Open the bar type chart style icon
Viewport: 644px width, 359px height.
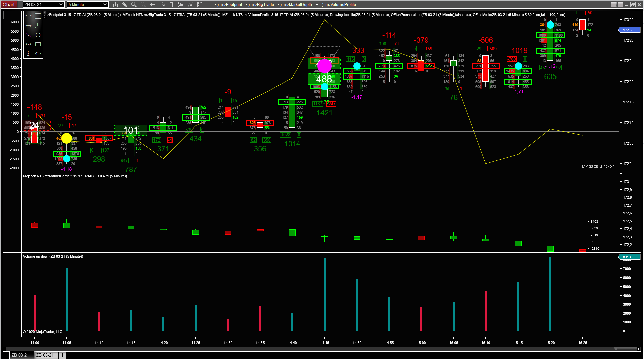tap(115, 5)
